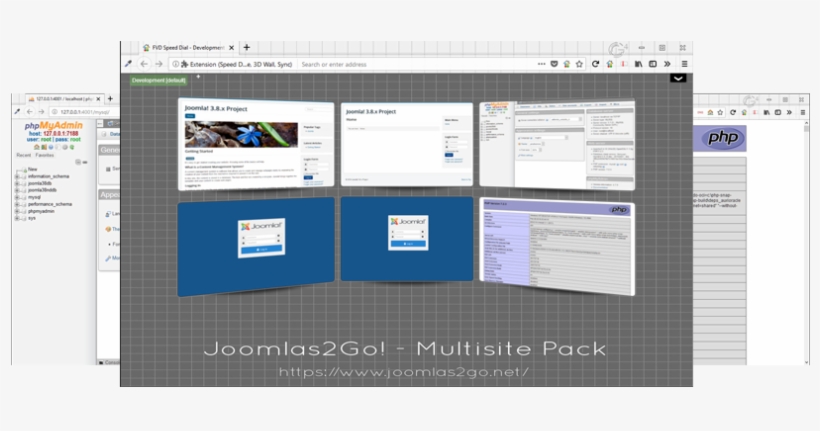Go back in the phpMyAdmin browser window
This screenshot has width=820, height=431.
click(29, 112)
